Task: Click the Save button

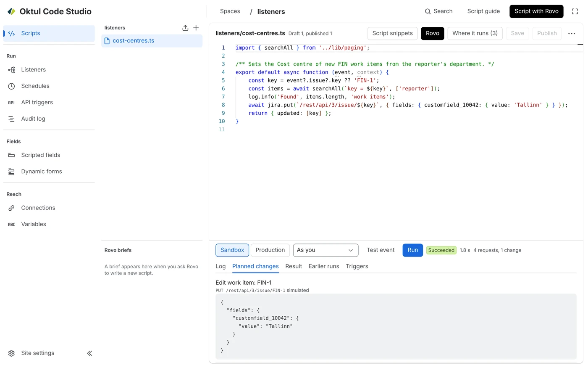Action: click(x=517, y=33)
